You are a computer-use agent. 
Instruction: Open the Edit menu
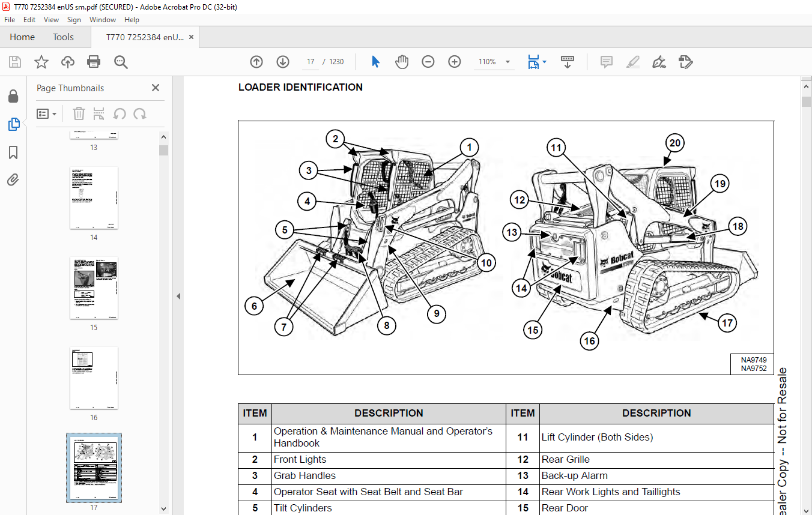click(29, 20)
